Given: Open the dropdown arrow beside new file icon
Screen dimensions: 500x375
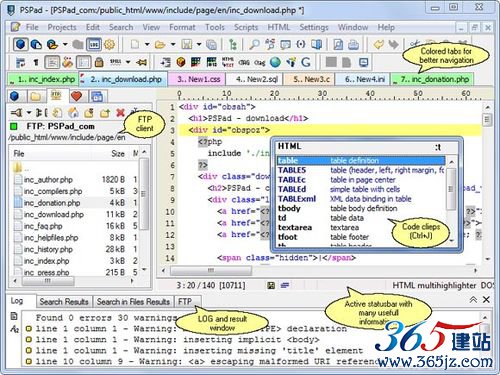Looking at the screenshot, I should click(x=147, y=44).
